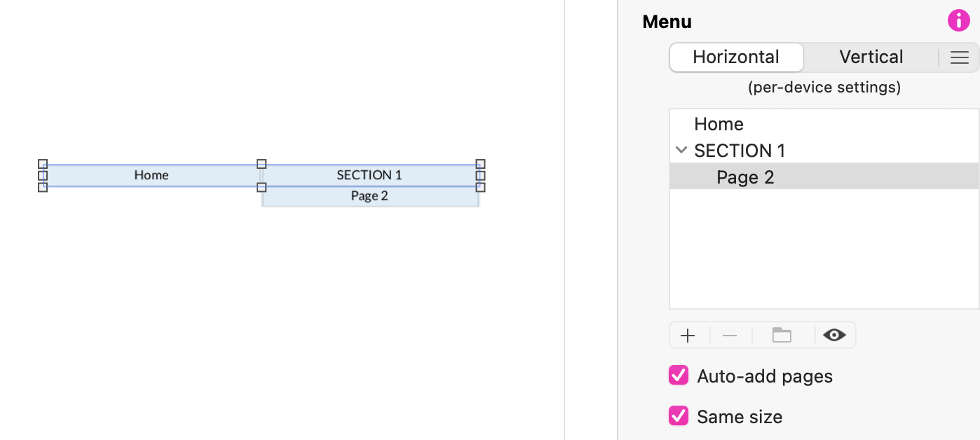Image resolution: width=980 pixels, height=440 pixels.
Task: Select SECTION 1 in the menu list
Action: 740,151
